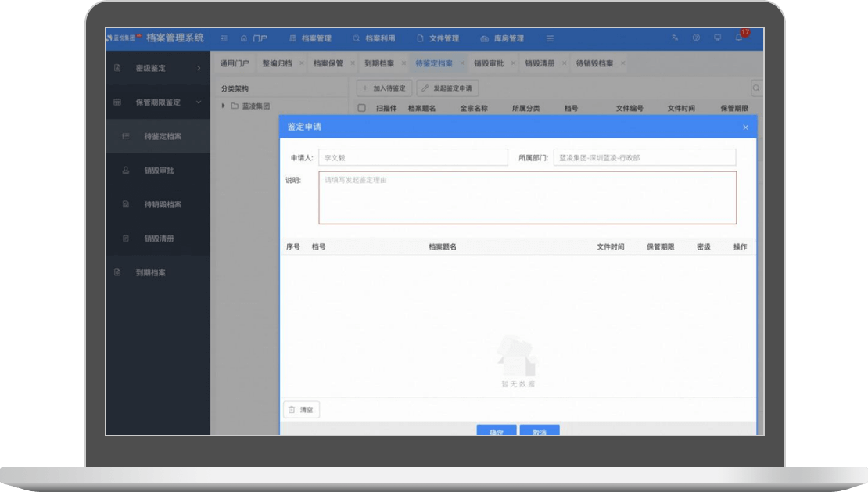Click the 清空 button
868x492 pixels.
click(301, 410)
